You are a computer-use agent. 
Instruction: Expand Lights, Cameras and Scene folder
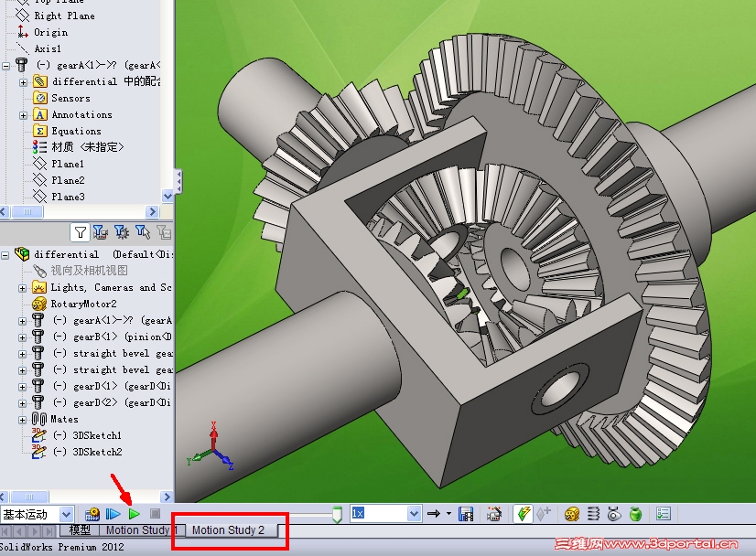pyautogui.click(x=22, y=288)
